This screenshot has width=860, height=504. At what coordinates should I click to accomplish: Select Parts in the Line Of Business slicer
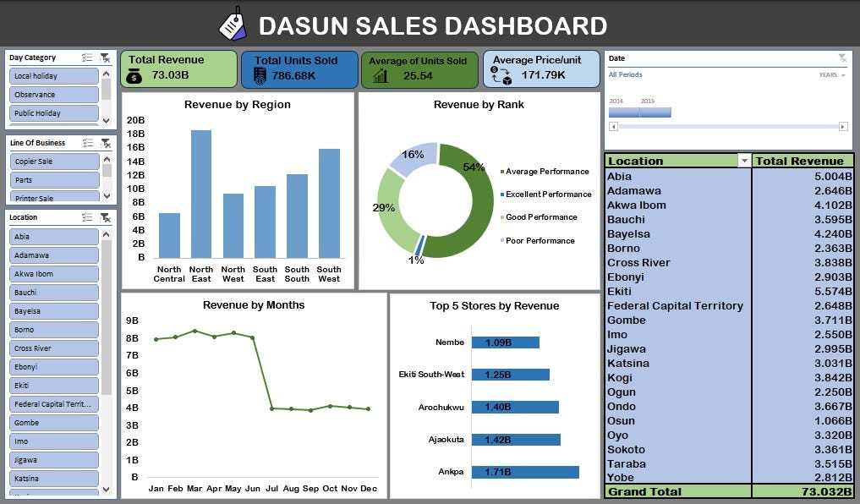tap(56, 179)
